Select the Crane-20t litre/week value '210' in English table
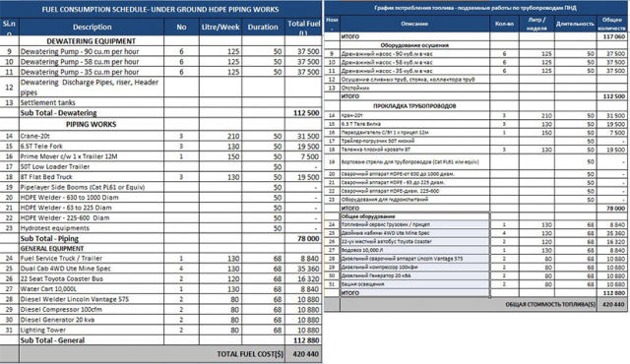The width and height of the screenshot is (630, 364). point(220,136)
